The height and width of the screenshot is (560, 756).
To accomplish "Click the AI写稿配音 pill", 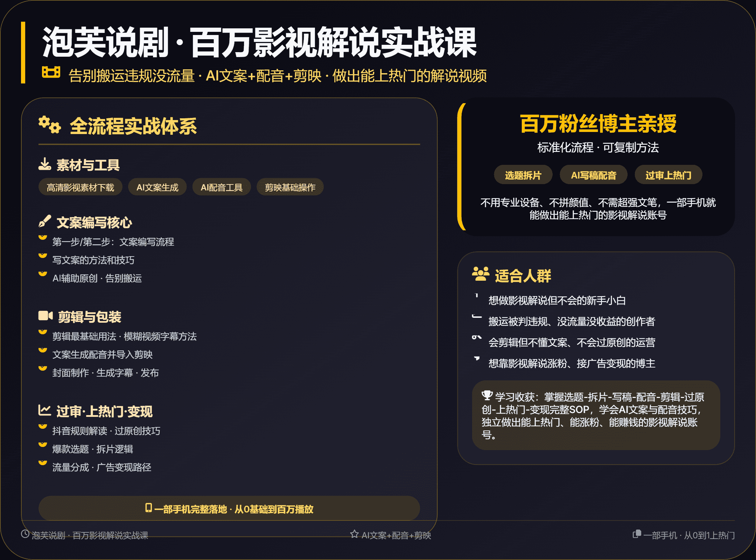I will pos(594,175).
